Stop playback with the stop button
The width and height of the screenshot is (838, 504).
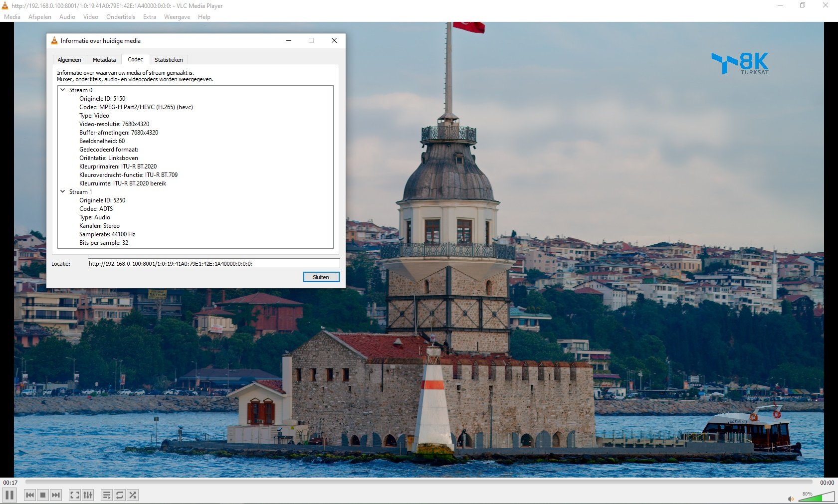click(x=43, y=495)
